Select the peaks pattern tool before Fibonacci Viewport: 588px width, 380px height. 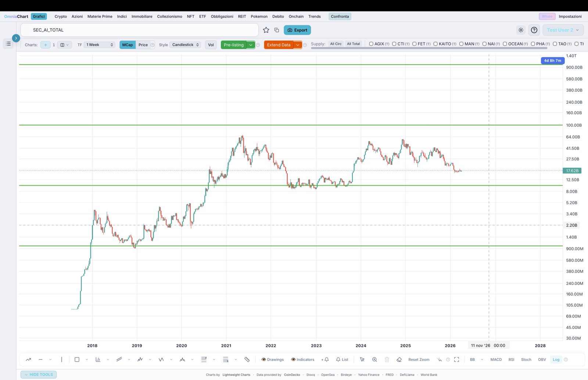[182, 359]
